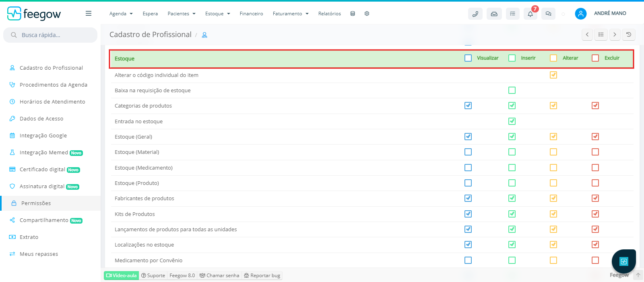Select Permissões in sidebar
The height and width of the screenshot is (282, 644).
[x=50, y=203]
